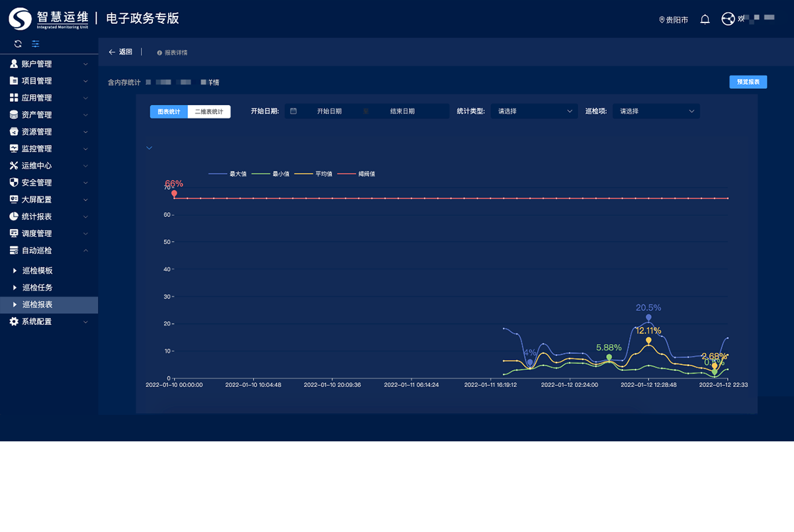
Task: Open the 巡检项 dropdown
Action: coord(656,111)
